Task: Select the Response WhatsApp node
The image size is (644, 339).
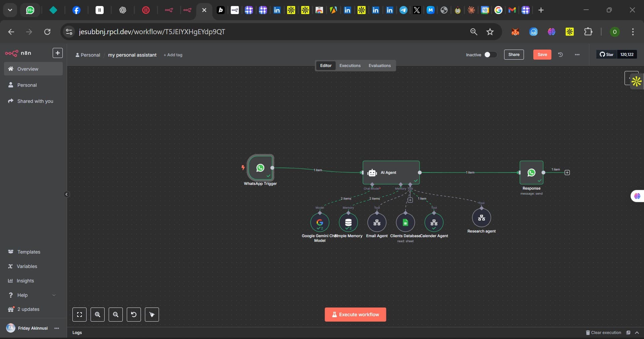Action: (x=531, y=173)
